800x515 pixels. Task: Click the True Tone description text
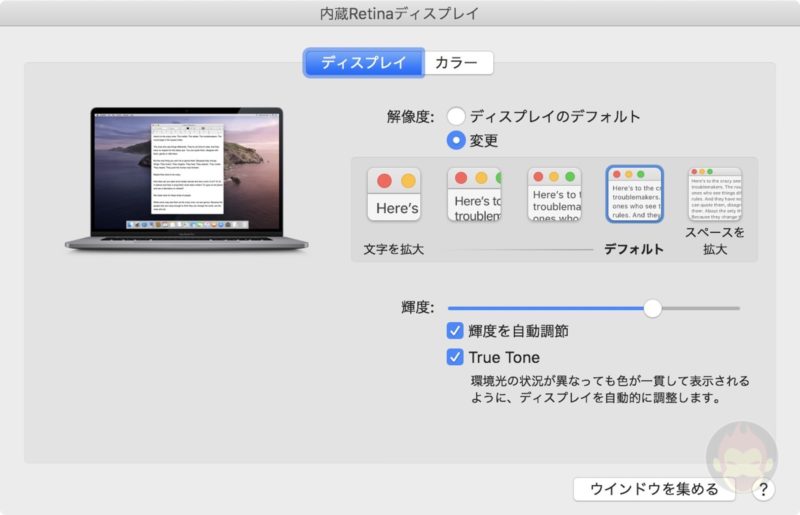[610, 389]
